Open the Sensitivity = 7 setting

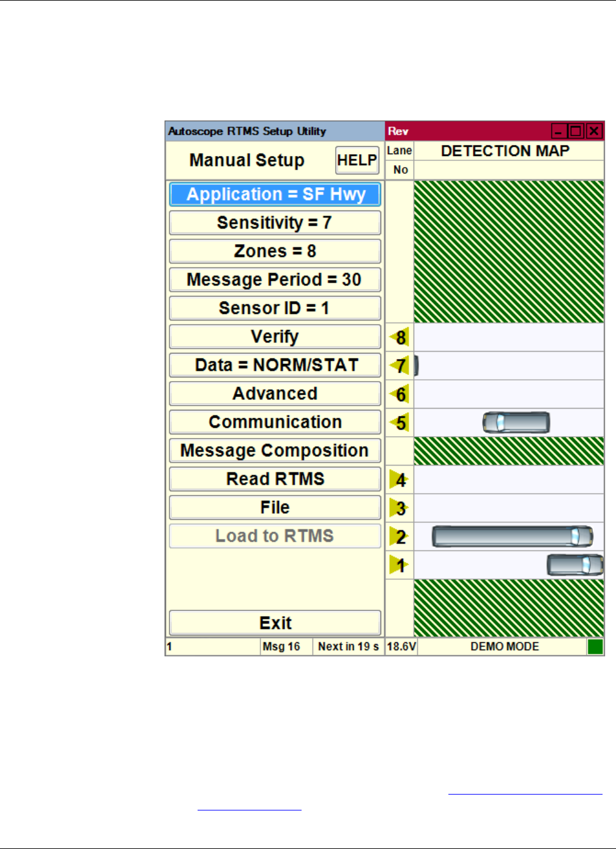click(x=275, y=223)
